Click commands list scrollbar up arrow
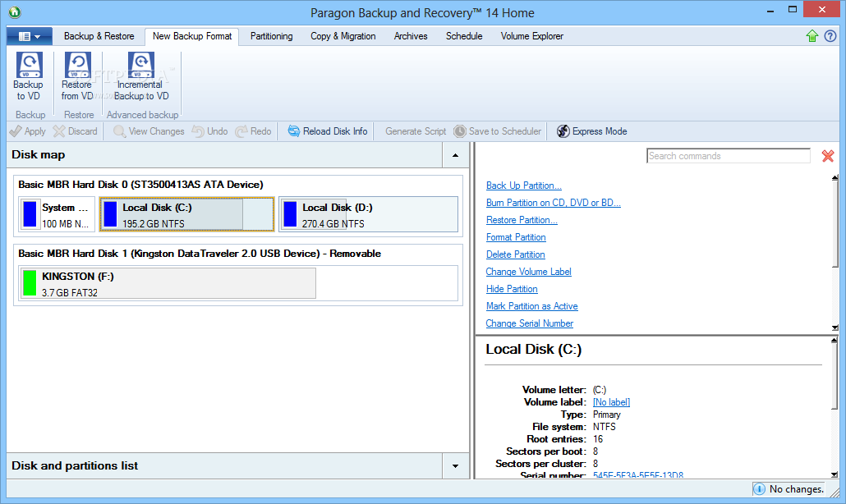Screen dimensions: 846x504 pyautogui.click(x=835, y=177)
